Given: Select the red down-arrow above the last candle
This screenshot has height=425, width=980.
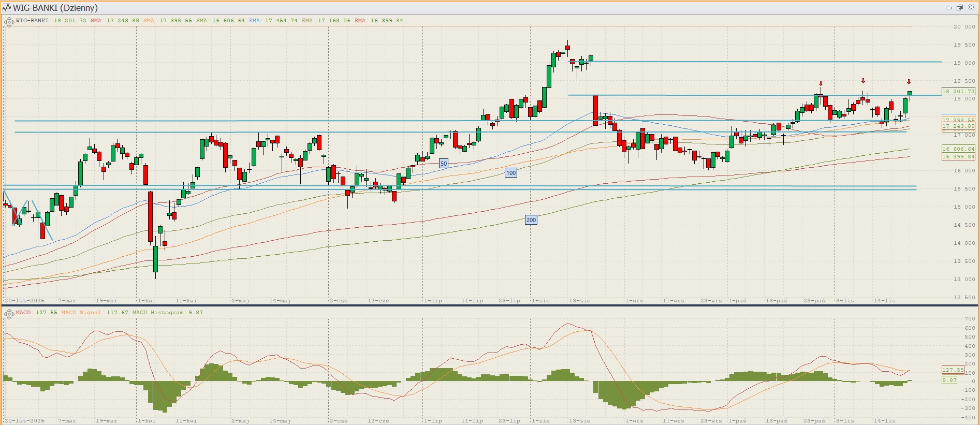Looking at the screenshot, I should pyautogui.click(x=909, y=82).
